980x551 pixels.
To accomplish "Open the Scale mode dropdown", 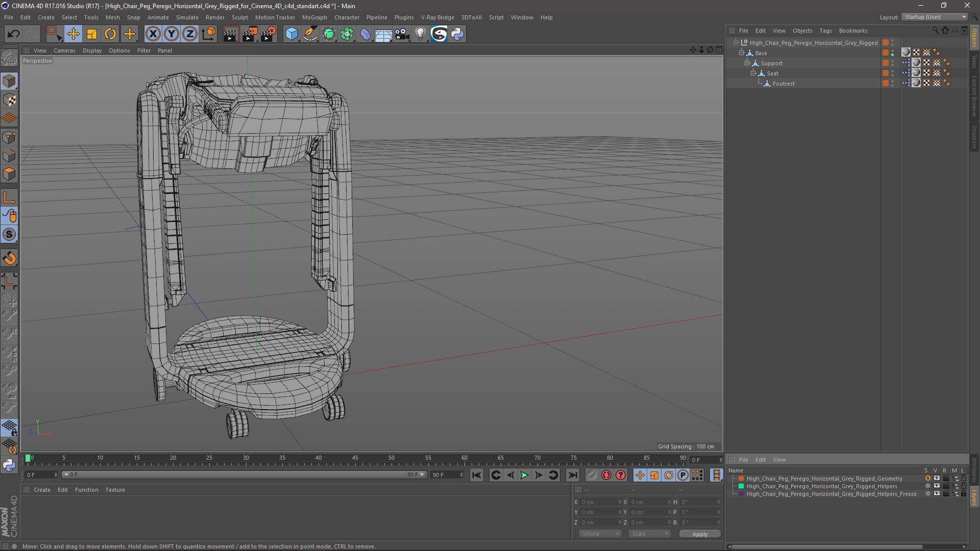I will [650, 534].
